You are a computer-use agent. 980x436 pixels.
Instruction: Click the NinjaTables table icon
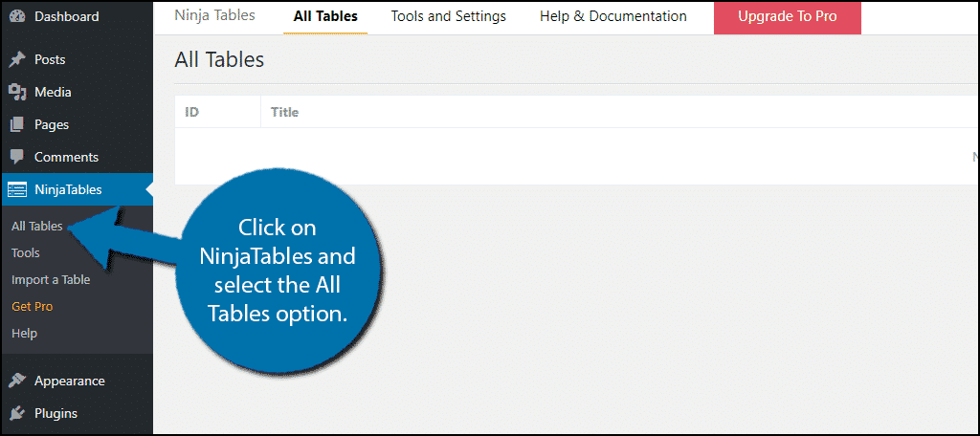(x=17, y=189)
